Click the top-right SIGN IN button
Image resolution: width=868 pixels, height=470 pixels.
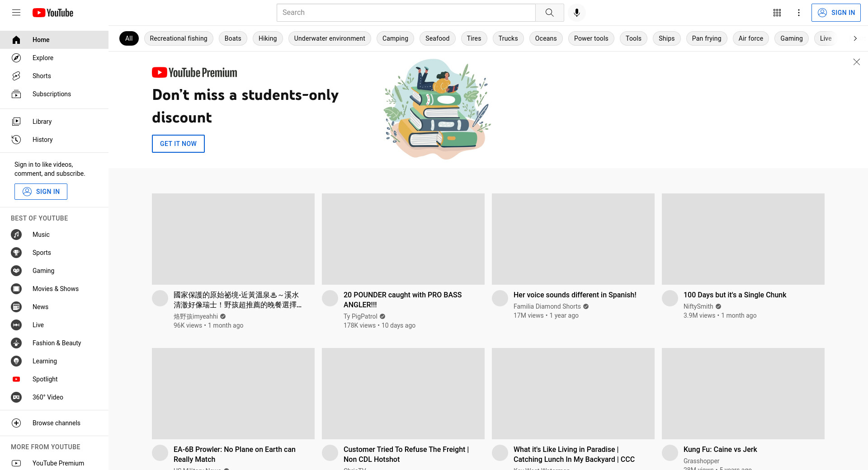[836, 13]
